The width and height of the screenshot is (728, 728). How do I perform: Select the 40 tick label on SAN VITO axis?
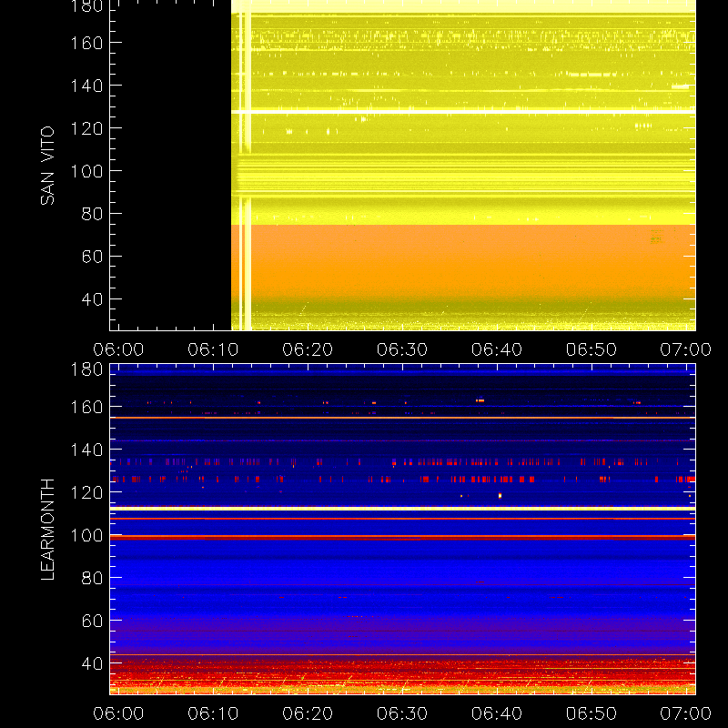tap(93, 299)
